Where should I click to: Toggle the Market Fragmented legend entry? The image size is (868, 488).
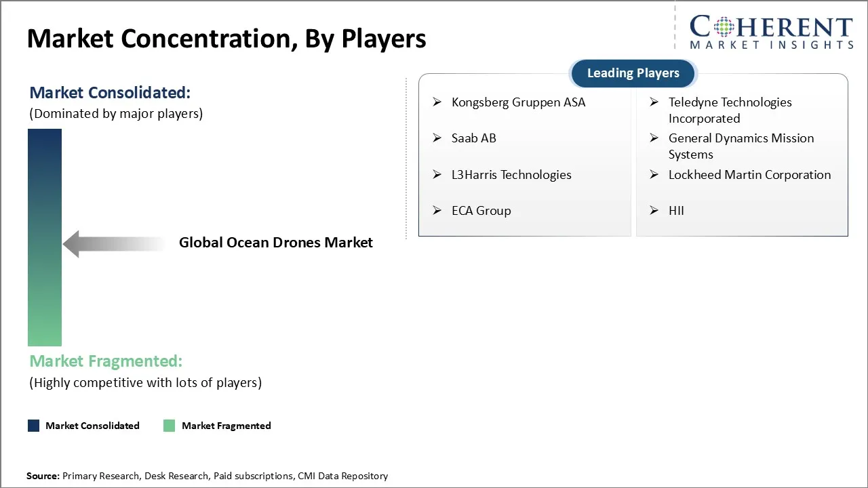(x=226, y=426)
